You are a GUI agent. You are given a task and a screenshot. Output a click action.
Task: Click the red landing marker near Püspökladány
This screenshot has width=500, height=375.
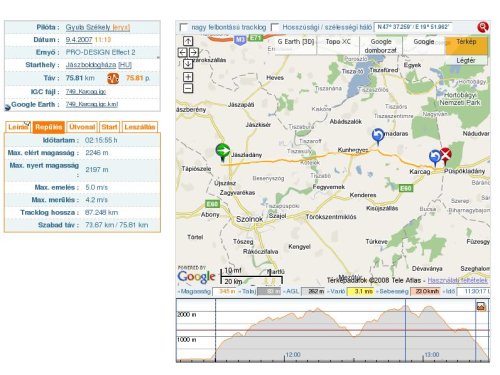(445, 156)
